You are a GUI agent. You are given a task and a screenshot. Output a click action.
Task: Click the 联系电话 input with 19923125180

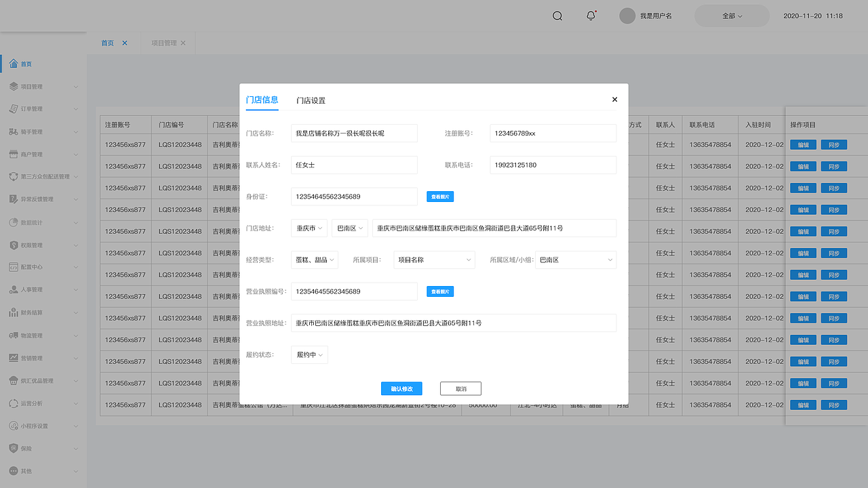(x=553, y=165)
